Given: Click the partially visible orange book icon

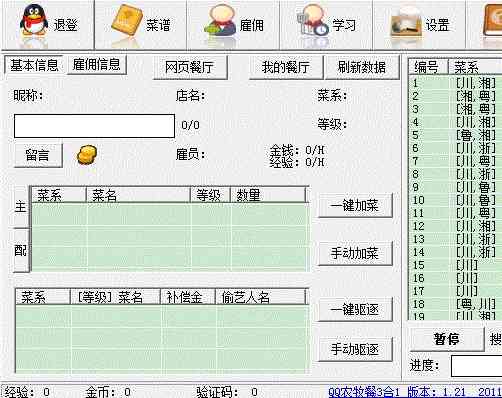Looking at the screenshot, I should (492, 20).
